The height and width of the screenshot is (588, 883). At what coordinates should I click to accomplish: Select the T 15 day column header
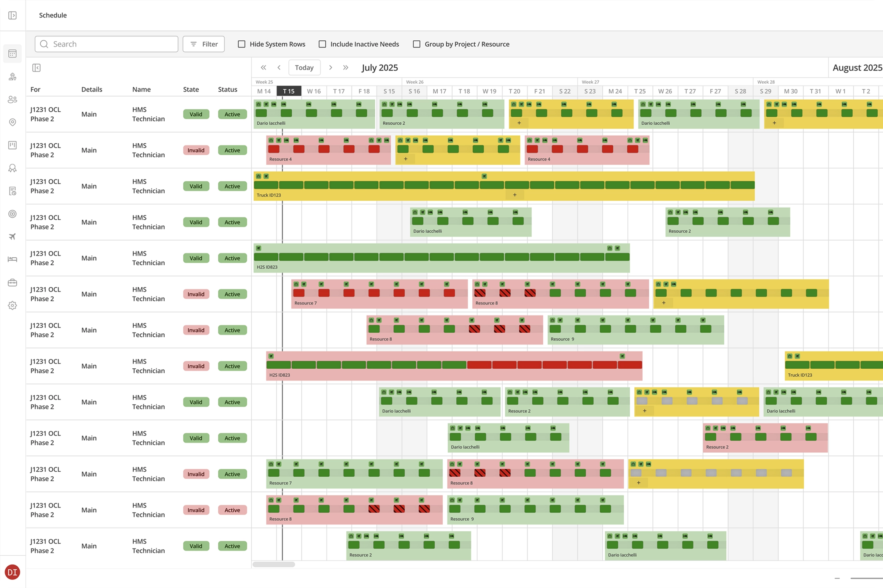(289, 91)
